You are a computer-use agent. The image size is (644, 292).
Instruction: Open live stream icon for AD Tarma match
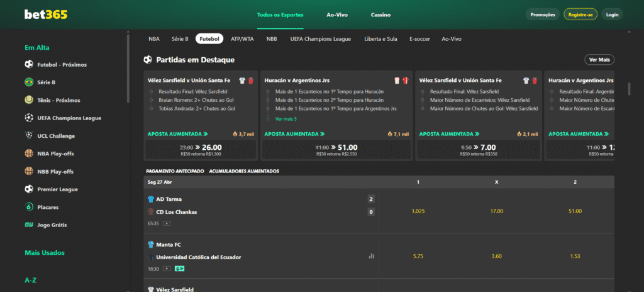coord(167,223)
